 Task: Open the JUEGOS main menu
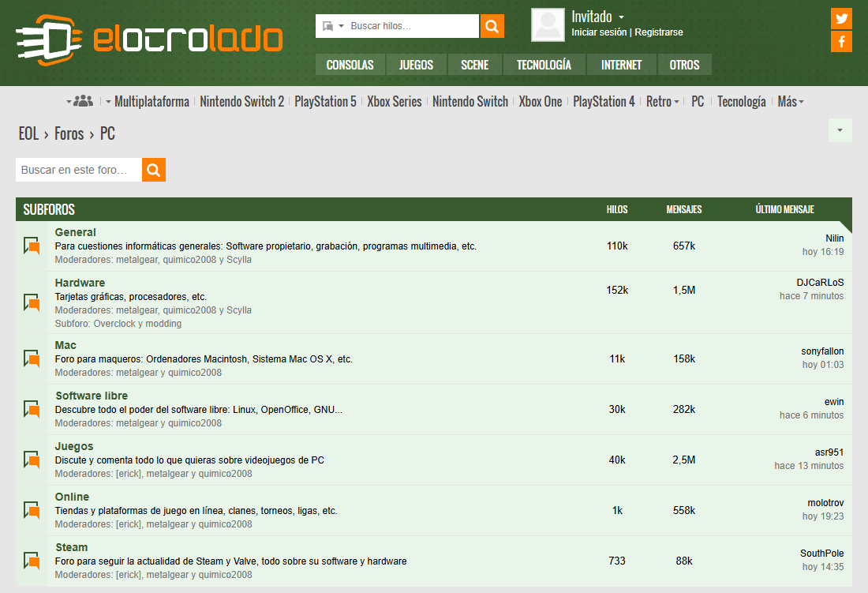point(417,65)
